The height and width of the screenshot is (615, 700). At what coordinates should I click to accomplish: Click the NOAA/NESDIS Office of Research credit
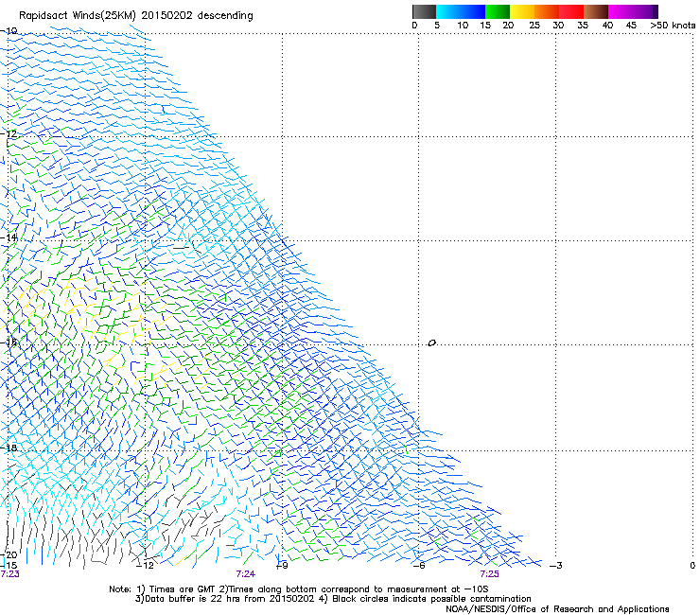(x=557, y=609)
